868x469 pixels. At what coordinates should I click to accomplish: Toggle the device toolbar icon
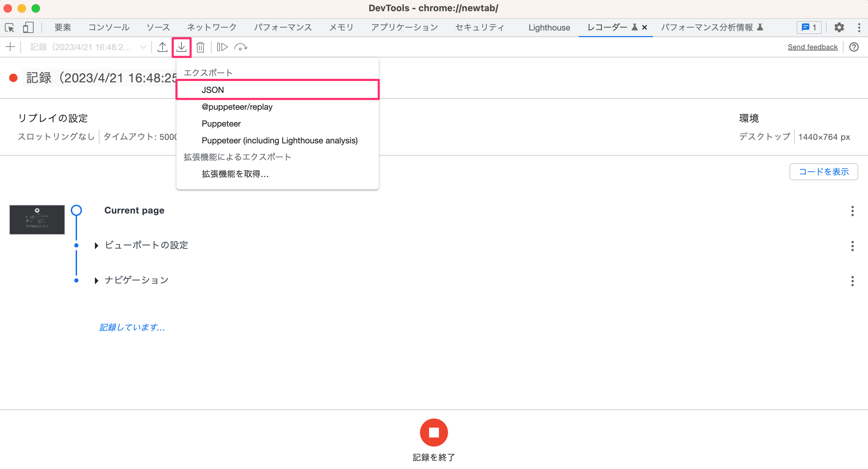(x=28, y=27)
